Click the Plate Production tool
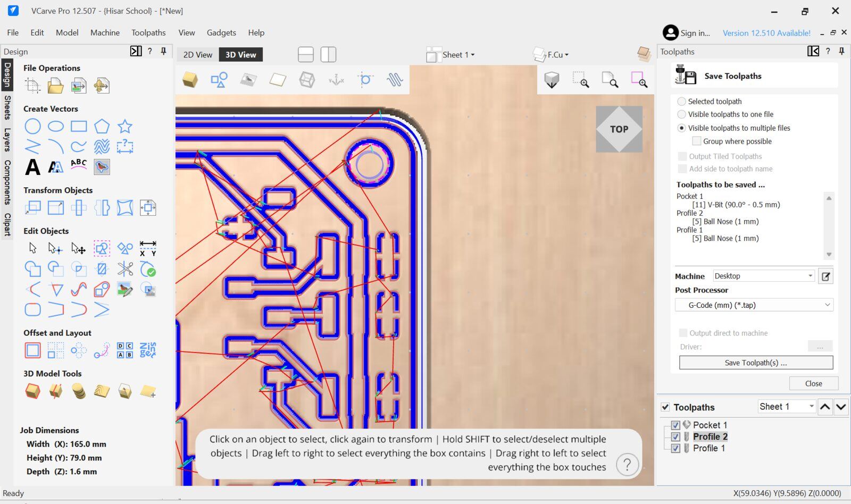Viewport: 851px width, 504px height. [x=125, y=350]
